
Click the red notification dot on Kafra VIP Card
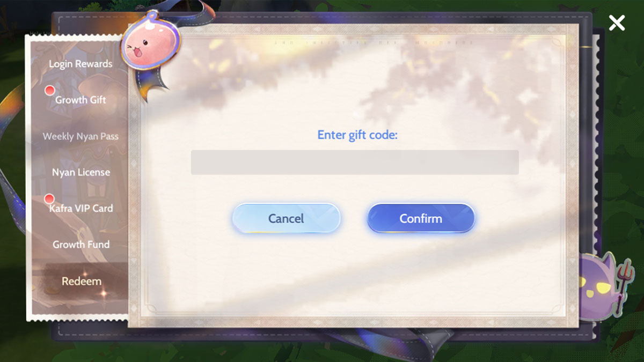pos(49,199)
